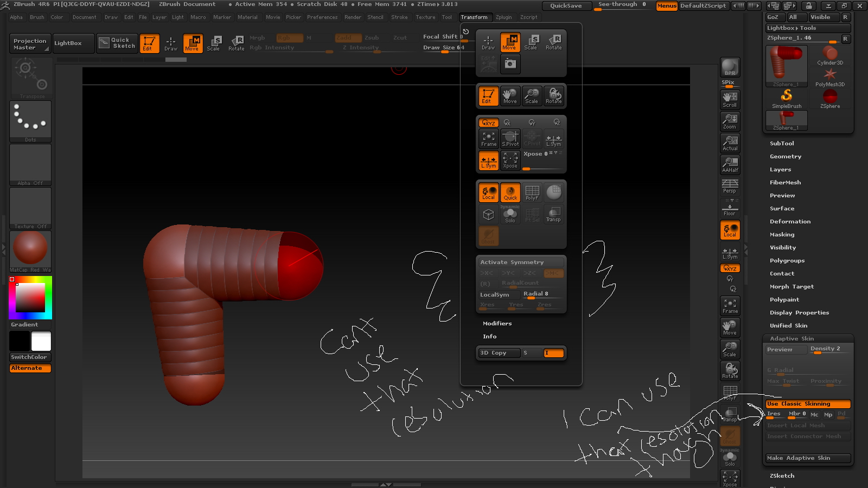Click the Zoom document icon
This screenshot has height=488, width=868.
tap(730, 121)
